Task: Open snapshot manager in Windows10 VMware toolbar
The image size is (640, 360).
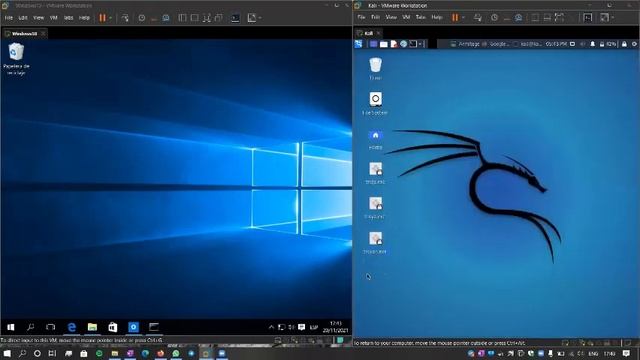Action: click(x=166, y=18)
